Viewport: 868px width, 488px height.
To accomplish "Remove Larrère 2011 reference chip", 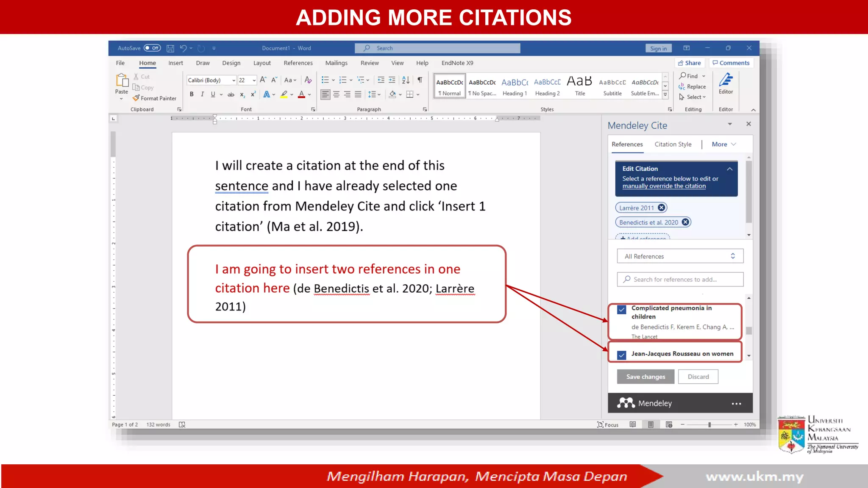I will (661, 208).
